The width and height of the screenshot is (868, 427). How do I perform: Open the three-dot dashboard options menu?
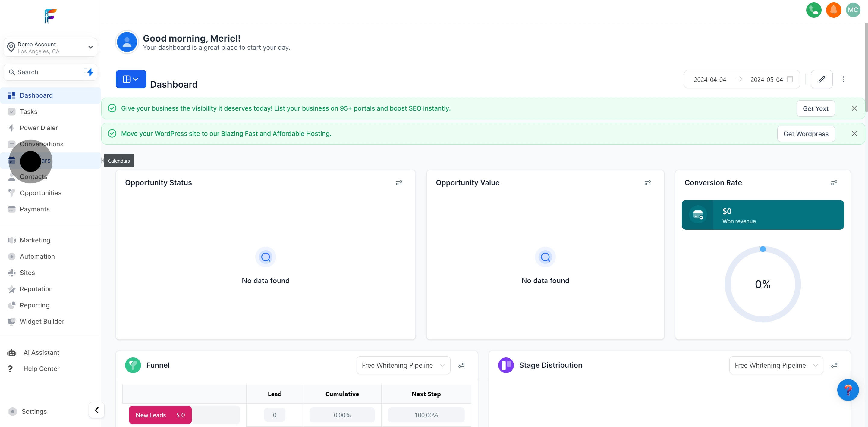pos(843,79)
